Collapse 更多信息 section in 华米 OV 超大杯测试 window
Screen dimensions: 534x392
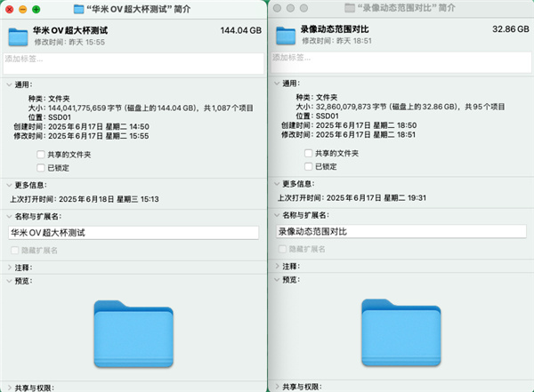9,185
